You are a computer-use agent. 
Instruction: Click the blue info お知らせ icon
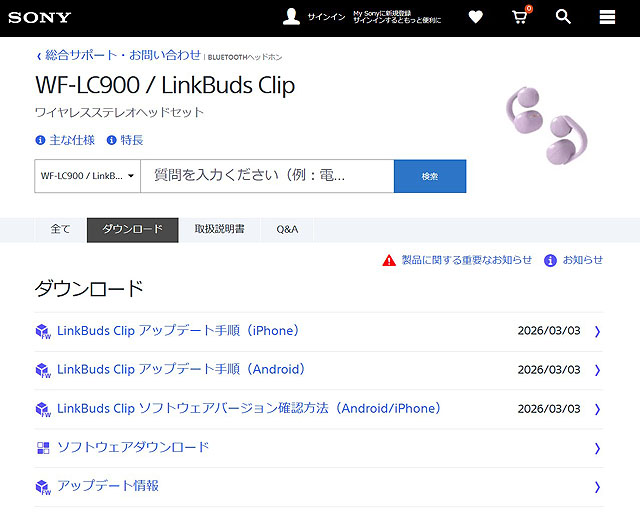click(550, 260)
